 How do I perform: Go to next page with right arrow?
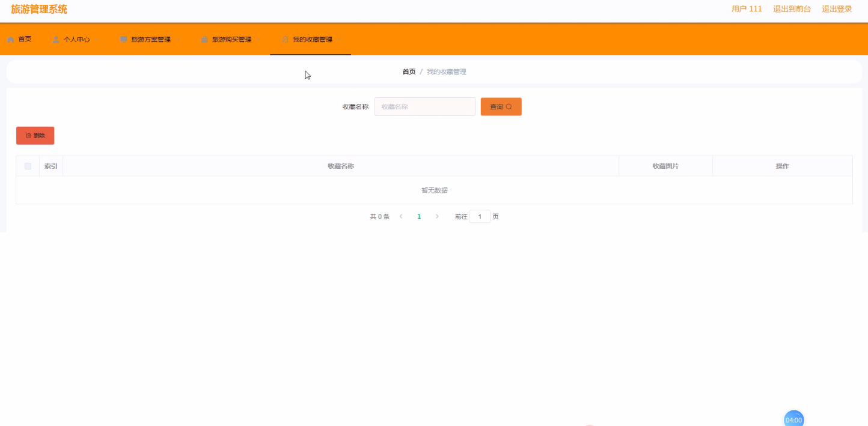(437, 216)
